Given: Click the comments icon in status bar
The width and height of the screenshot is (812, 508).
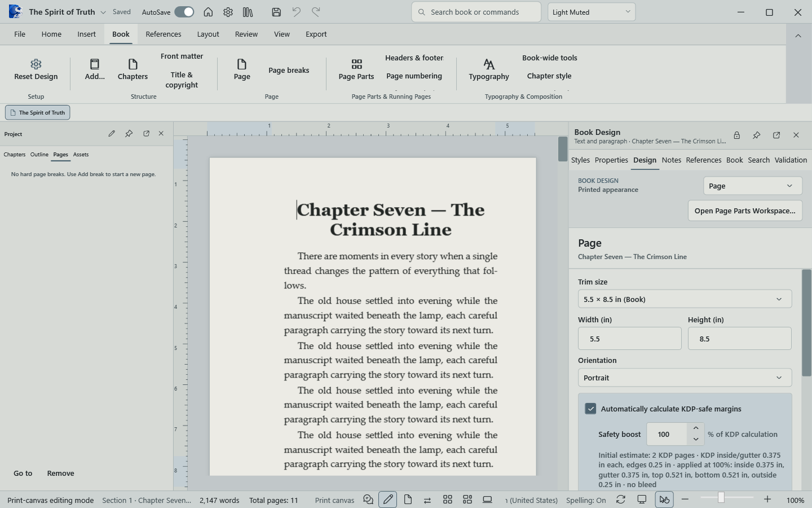Looking at the screenshot, I should pos(368,500).
